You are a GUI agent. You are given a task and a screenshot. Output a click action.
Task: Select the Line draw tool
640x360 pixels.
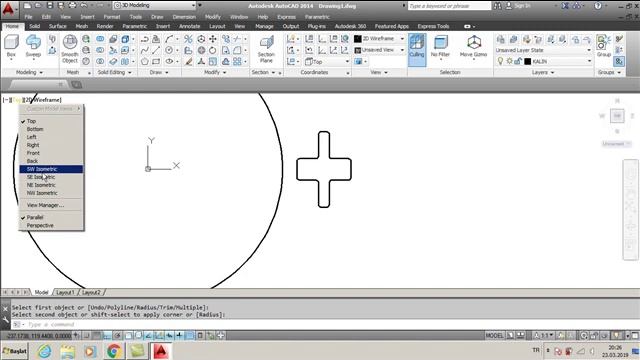tap(156, 50)
